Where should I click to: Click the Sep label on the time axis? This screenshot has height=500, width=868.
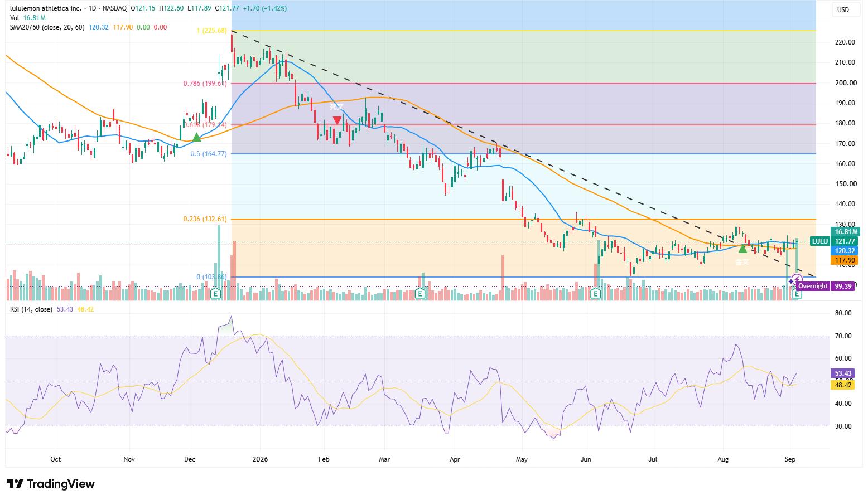[790, 459]
